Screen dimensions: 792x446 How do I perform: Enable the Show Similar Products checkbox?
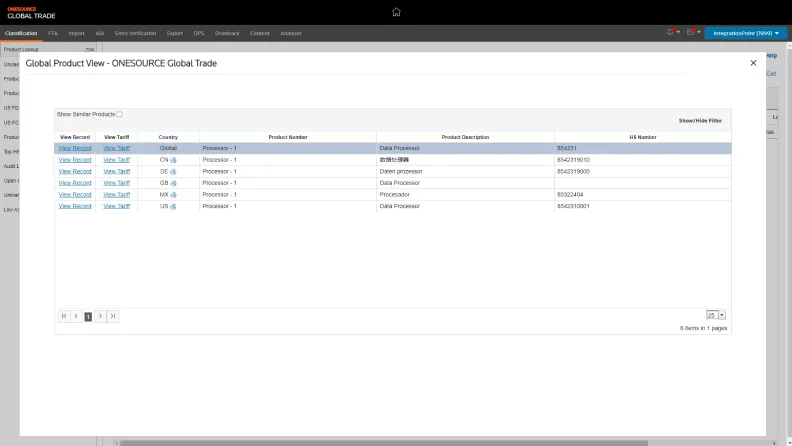(120, 114)
